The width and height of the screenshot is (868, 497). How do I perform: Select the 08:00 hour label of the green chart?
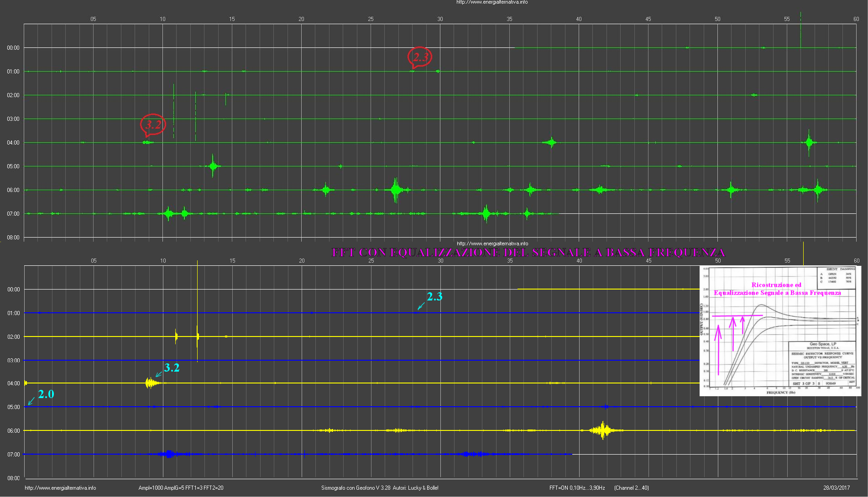pos(13,238)
